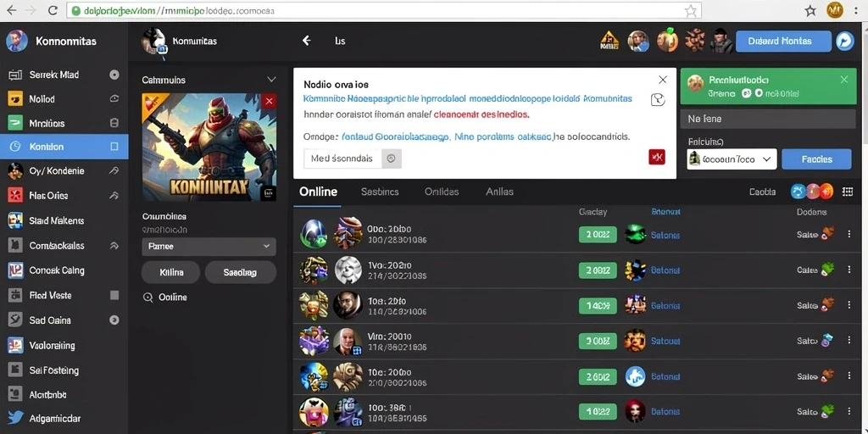868x434 pixels.
Task: Open Slaid Maikents in the sidebar
Action: 57,220
